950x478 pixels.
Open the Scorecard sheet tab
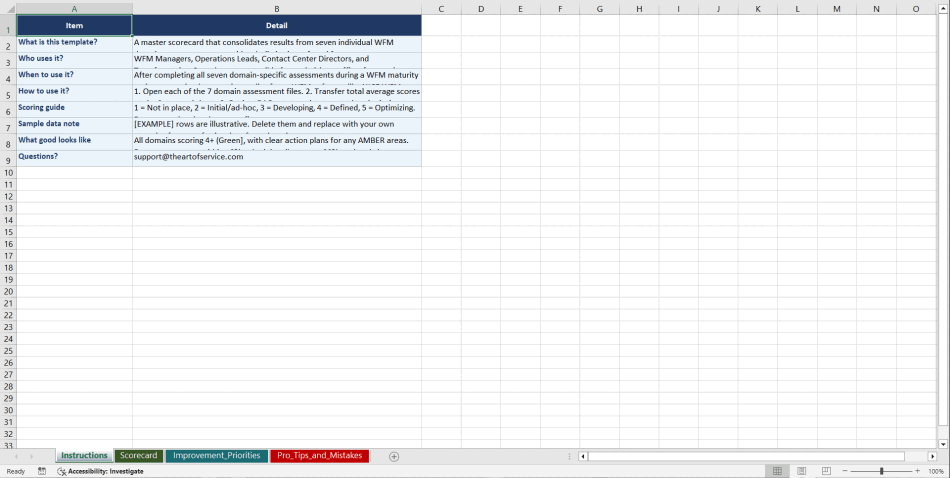(138, 456)
